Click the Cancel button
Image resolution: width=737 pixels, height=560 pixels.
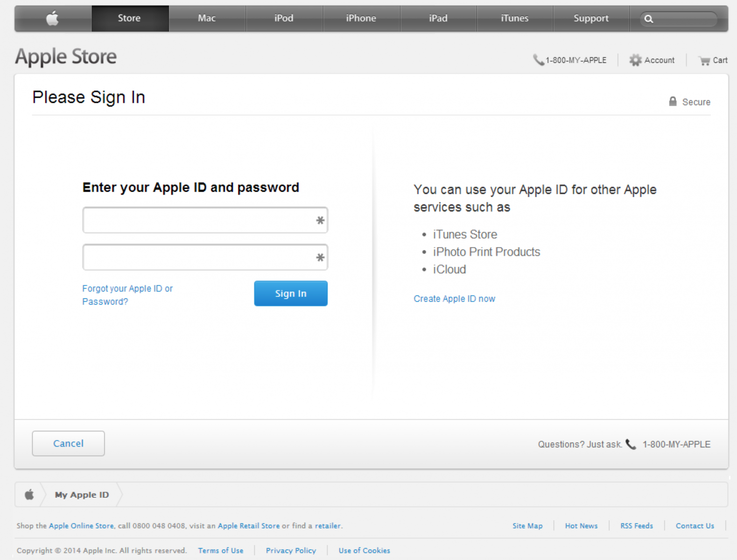coord(68,443)
